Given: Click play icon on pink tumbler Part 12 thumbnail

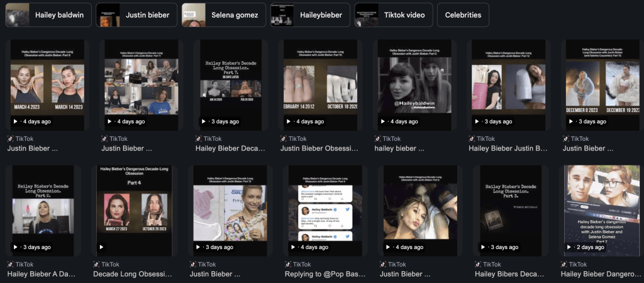Looking at the screenshot, I should click(x=477, y=121).
